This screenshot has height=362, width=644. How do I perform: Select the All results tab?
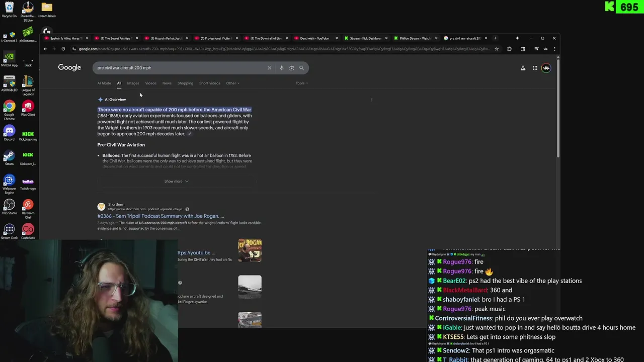119,83
